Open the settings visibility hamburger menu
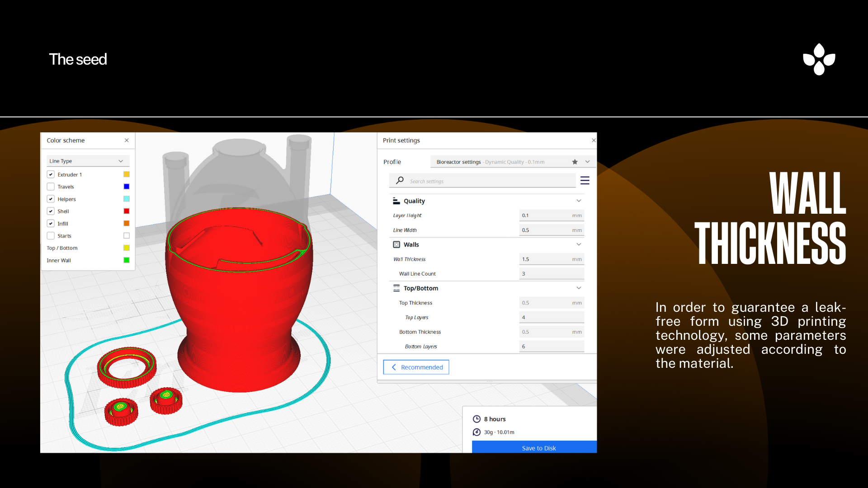The image size is (868, 488). [585, 181]
